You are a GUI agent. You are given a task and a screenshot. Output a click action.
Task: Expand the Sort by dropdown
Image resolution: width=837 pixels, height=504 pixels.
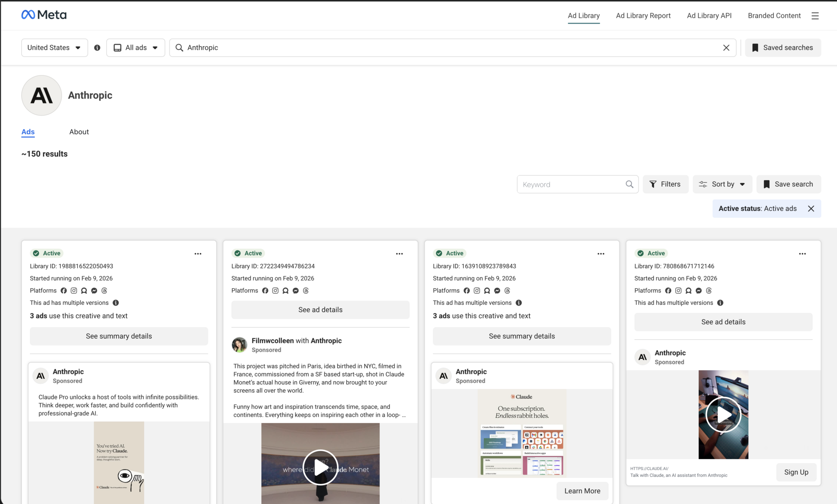722,184
